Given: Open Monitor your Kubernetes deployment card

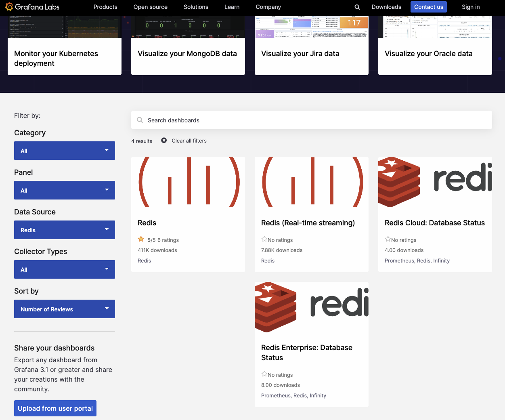Looking at the screenshot, I should (x=65, y=45).
